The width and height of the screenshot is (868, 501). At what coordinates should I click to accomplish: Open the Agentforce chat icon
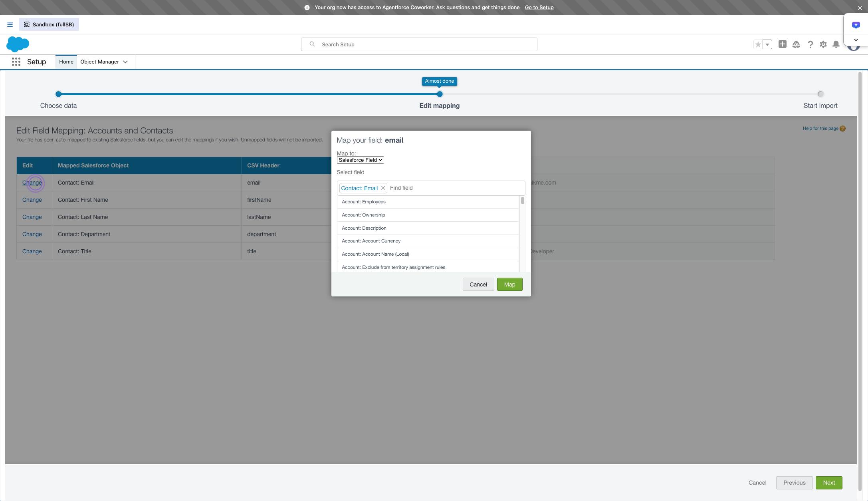[856, 25]
